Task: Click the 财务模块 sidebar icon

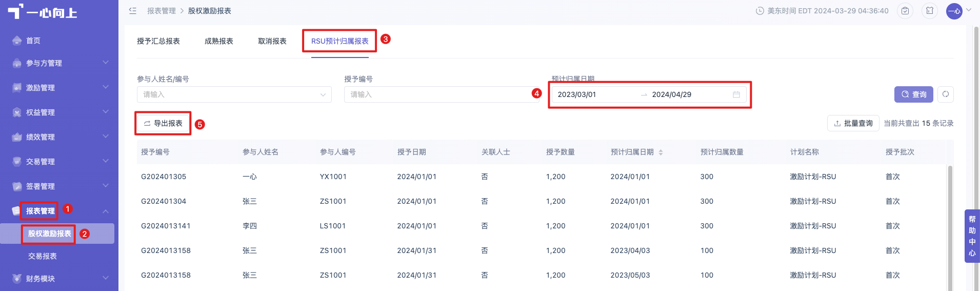Action: pyautogui.click(x=16, y=279)
